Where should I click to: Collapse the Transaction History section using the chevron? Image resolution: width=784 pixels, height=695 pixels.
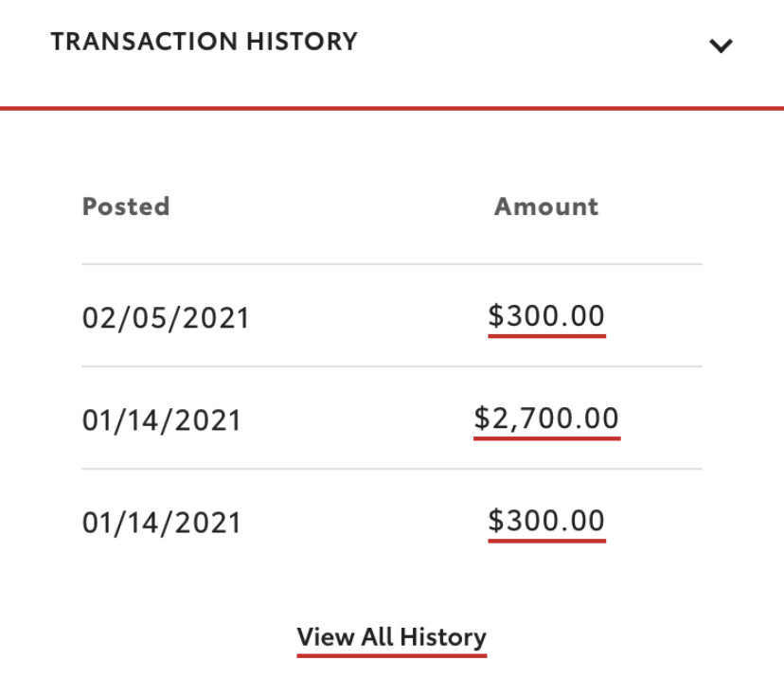[x=721, y=45]
